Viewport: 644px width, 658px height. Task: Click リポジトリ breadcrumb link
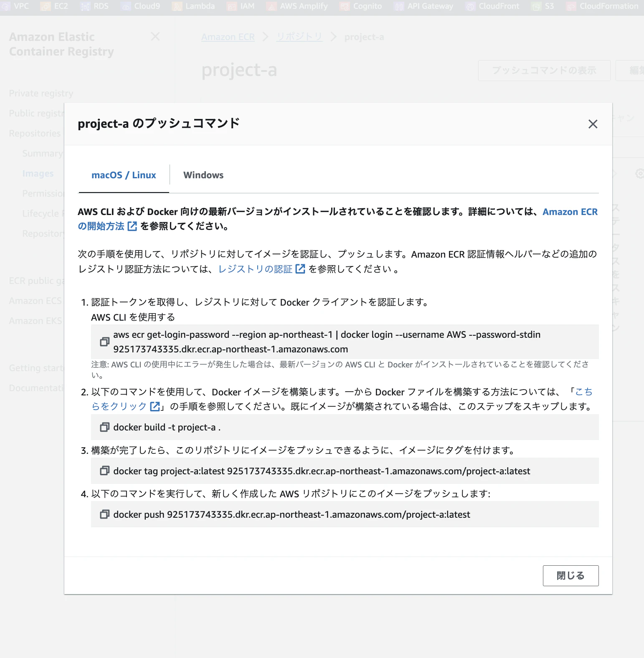coord(299,37)
